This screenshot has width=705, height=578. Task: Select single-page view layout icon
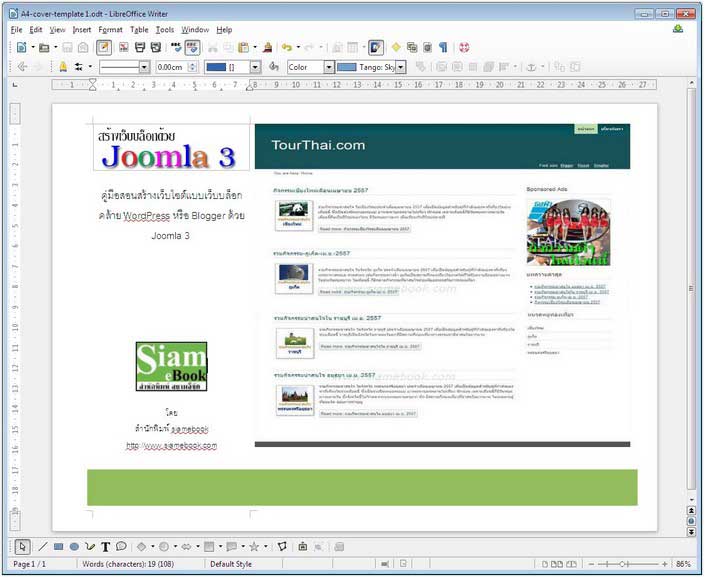coord(545,564)
